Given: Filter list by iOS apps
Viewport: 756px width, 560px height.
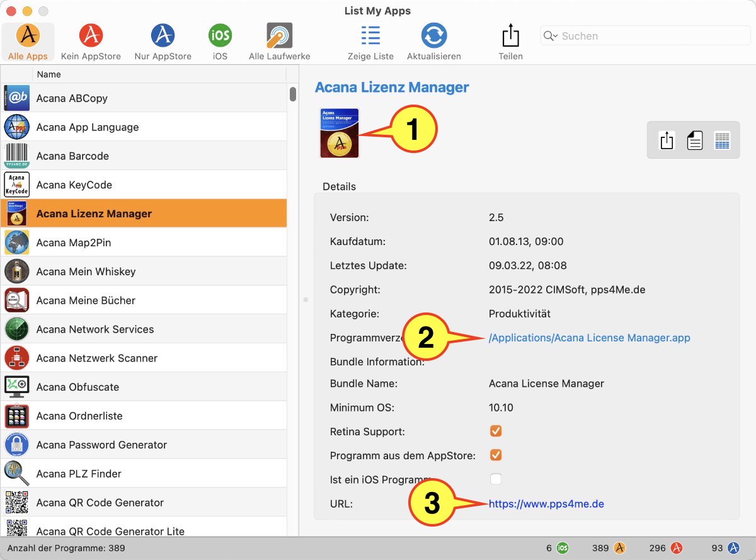Looking at the screenshot, I should click(x=220, y=42).
